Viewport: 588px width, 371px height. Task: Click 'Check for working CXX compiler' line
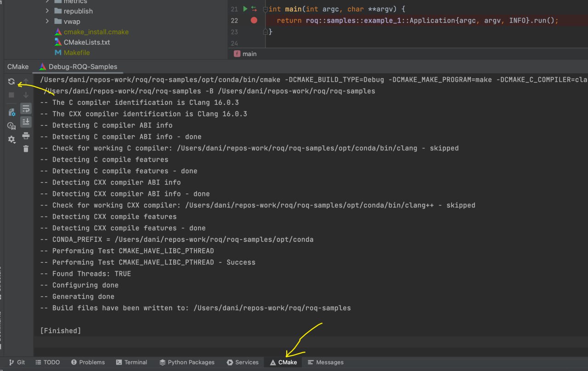click(257, 205)
